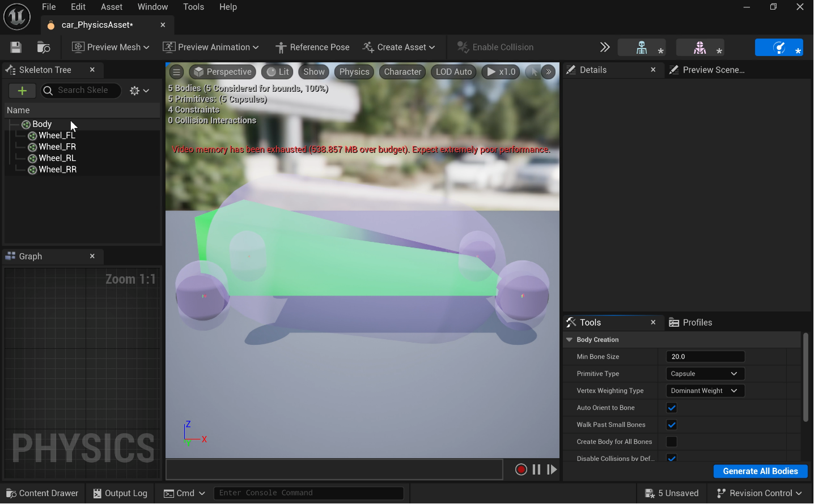Change the Primitive Type Capsule dropdown

point(705,374)
